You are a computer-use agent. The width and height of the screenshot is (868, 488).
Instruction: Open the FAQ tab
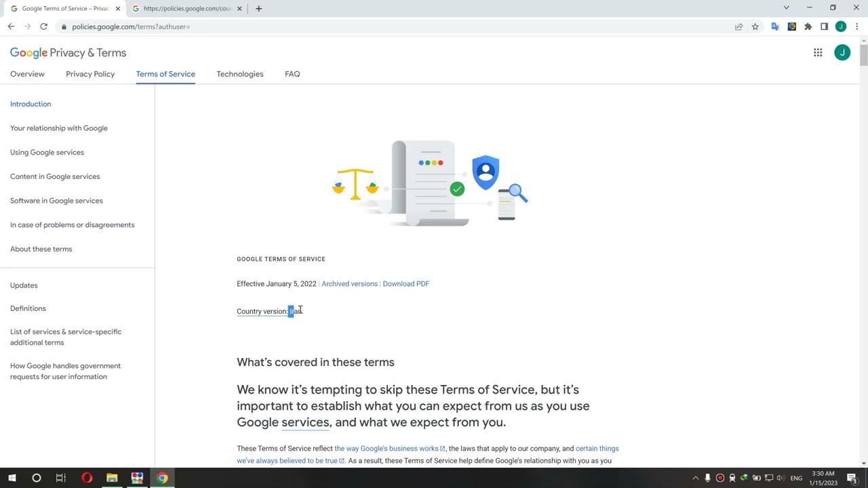[x=292, y=74]
